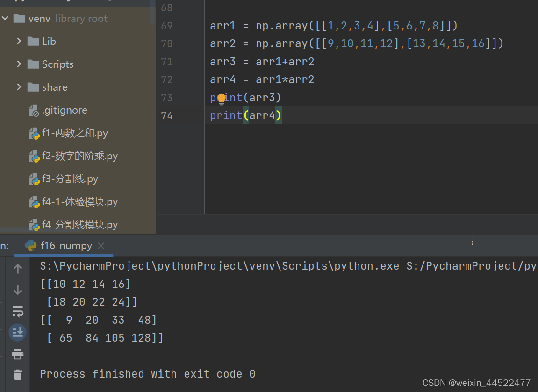538x392 pixels.
Task: Click the Python icon of f1-两数之和.py
Action: (x=34, y=134)
